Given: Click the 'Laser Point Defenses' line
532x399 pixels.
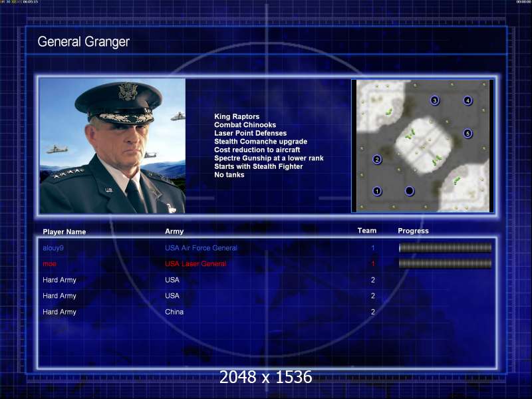Looking at the screenshot, I should click(x=251, y=134).
